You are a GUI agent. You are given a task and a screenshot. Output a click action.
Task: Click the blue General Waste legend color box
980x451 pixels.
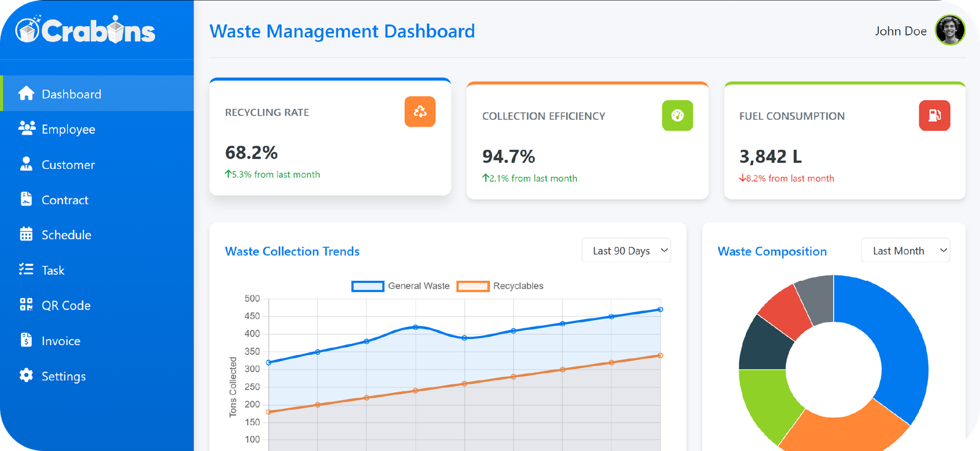367,286
